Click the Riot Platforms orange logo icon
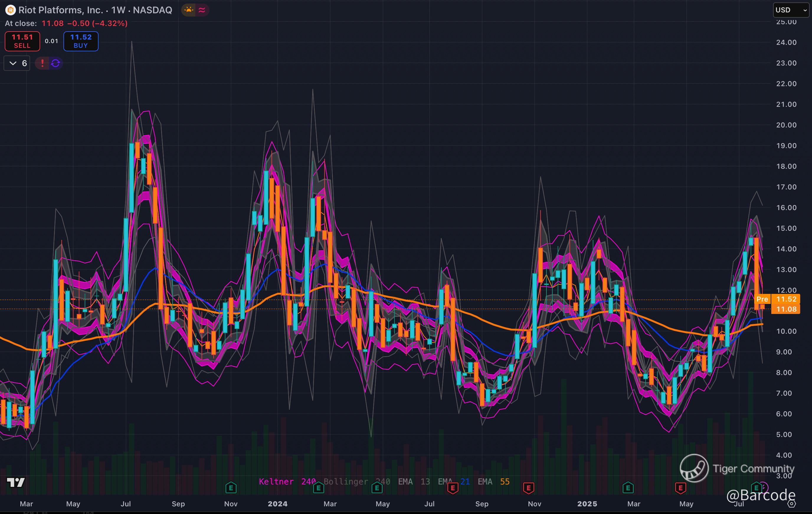The image size is (812, 514). pyautogui.click(x=10, y=10)
